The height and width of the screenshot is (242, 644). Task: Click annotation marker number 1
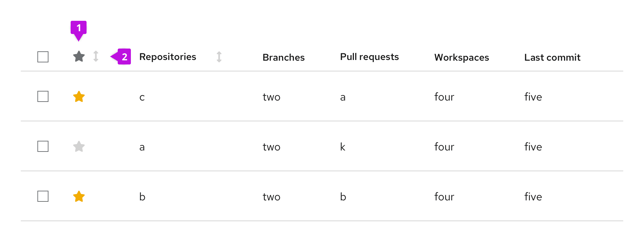[79, 28]
